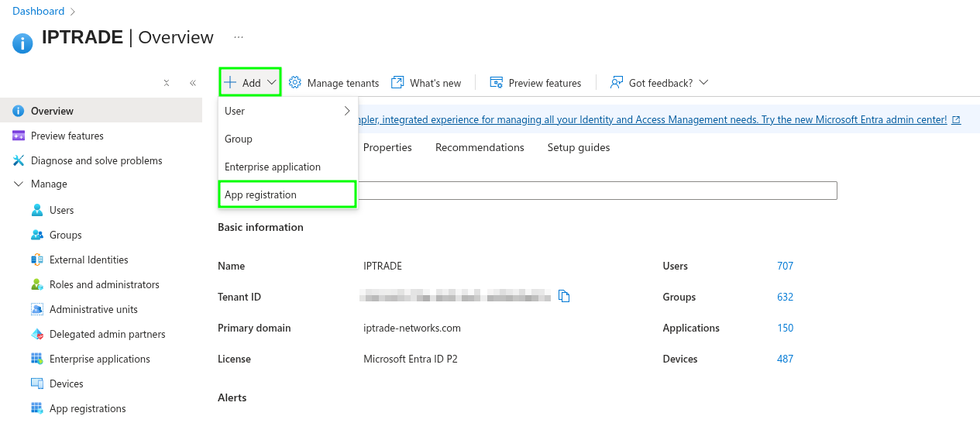This screenshot has height=423, width=980.
Task: Open the Add dropdown chevron
Action: [x=272, y=82]
